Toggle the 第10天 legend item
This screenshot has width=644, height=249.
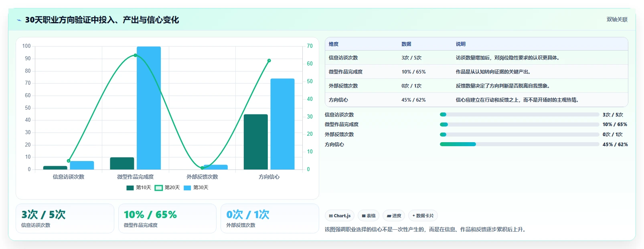click(x=139, y=188)
